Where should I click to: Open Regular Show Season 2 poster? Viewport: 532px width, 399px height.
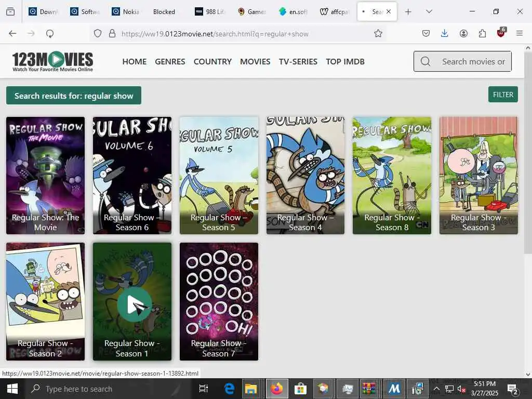(x=46, y=301)
